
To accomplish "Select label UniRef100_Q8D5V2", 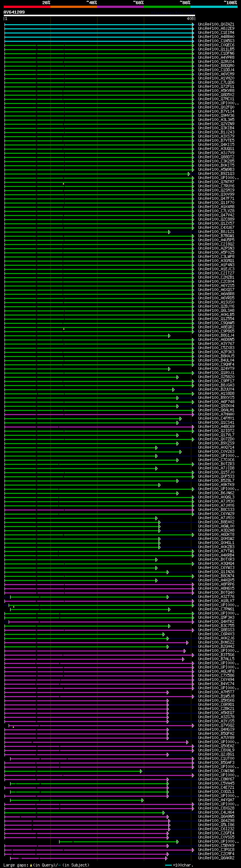I will 216,95.
